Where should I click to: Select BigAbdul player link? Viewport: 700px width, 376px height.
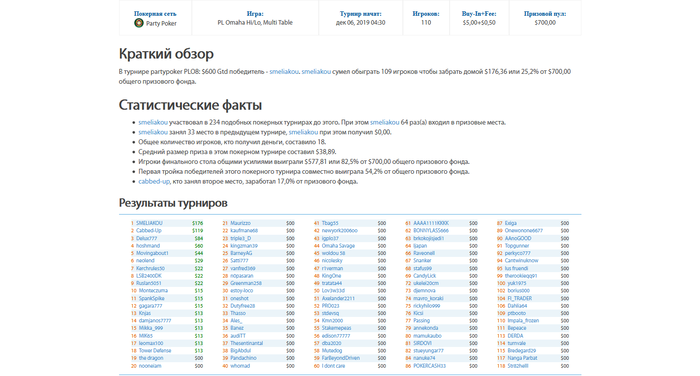241,351
